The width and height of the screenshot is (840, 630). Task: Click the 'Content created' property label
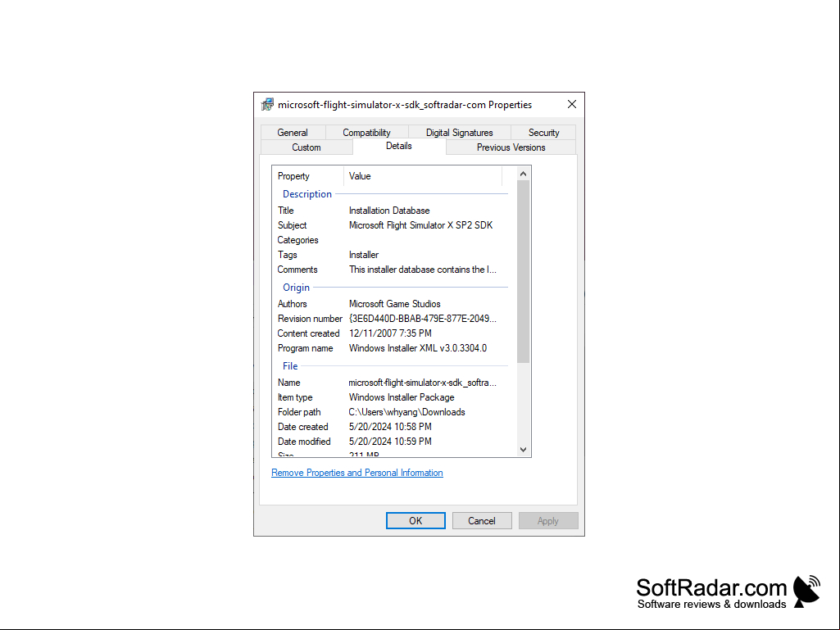point(309,333)
